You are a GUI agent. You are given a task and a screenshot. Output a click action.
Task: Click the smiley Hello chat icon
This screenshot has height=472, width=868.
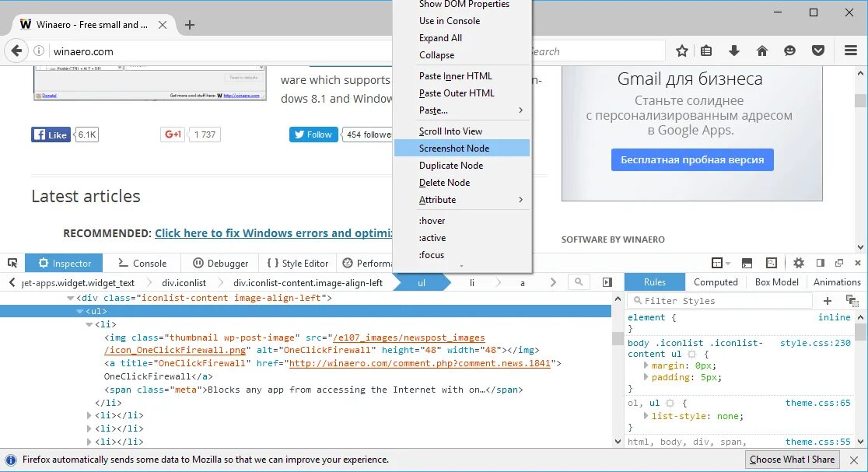click(x=790, y=51)
